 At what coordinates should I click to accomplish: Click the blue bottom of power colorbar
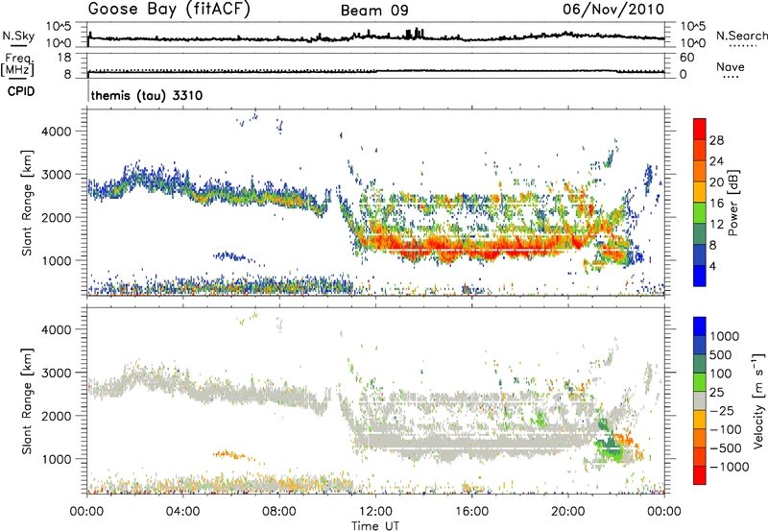pyautogui.click(x=700, y=277)
